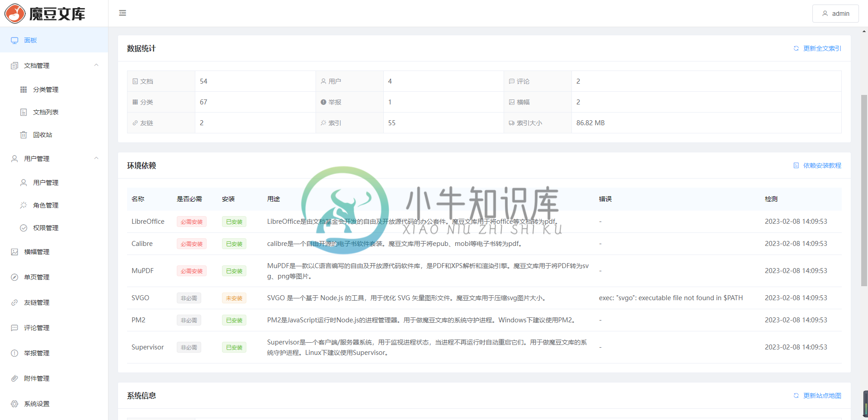Click the admin user avatar icon
The height and width of the screenshot is (420, 868).
coord(825,14)
